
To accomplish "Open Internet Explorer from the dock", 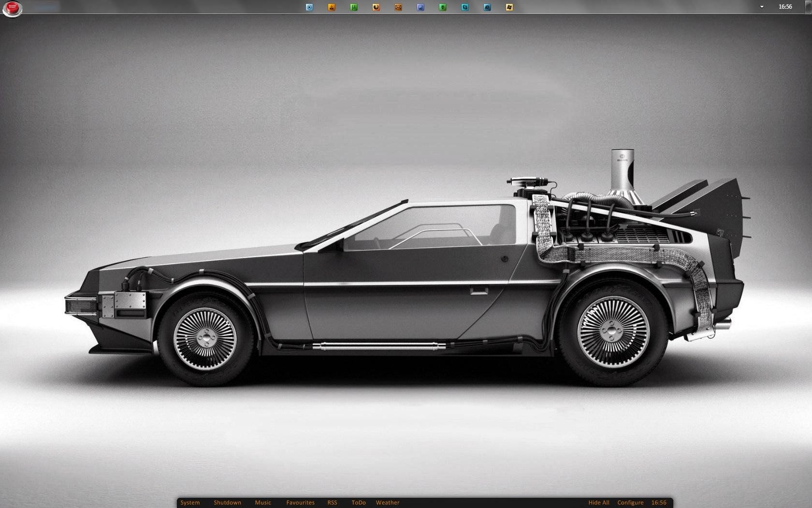I will [487, 7].
